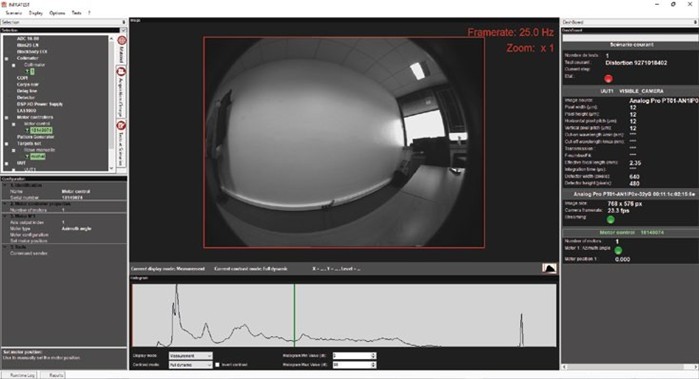Open the Options menu
This screenshot has height=379, width=699.
coord(57,13)
